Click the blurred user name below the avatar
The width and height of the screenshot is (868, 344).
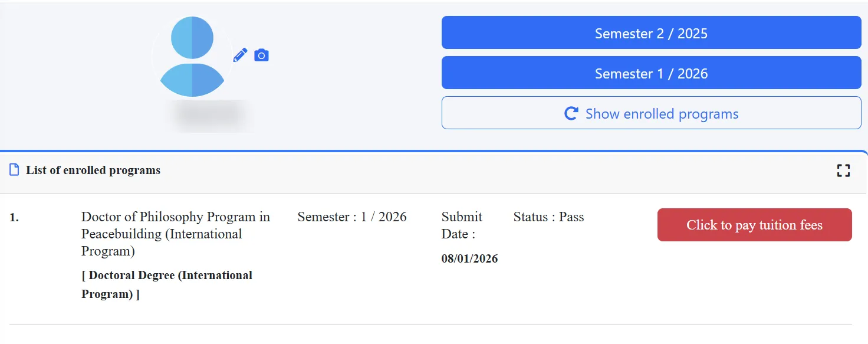point(212,114)
